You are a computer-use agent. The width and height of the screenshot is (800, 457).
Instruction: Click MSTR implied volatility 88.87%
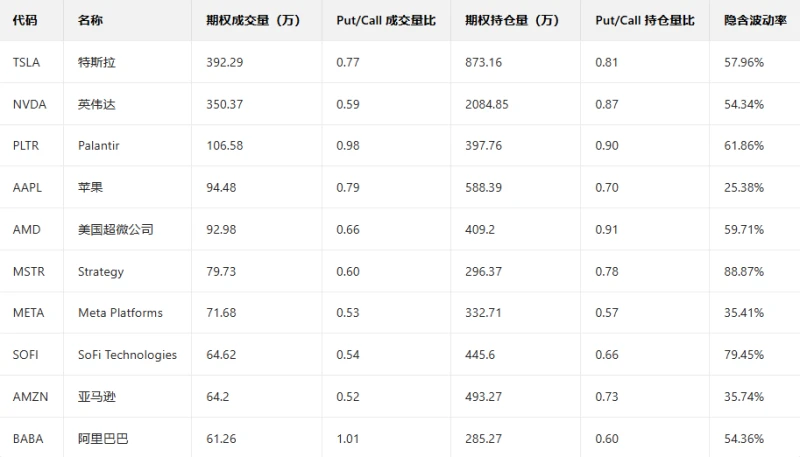tap(744, 271)
